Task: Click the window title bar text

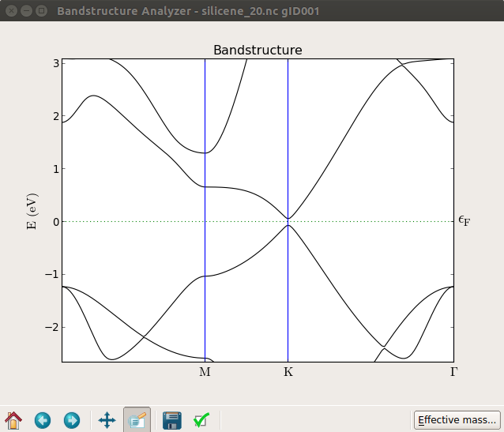Action: click(188, 11)
